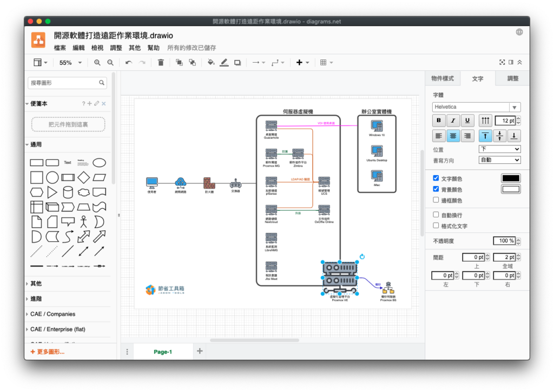Switch to the 物件樣式 tab
Screen dimensions: 554x392
(443, 78)
